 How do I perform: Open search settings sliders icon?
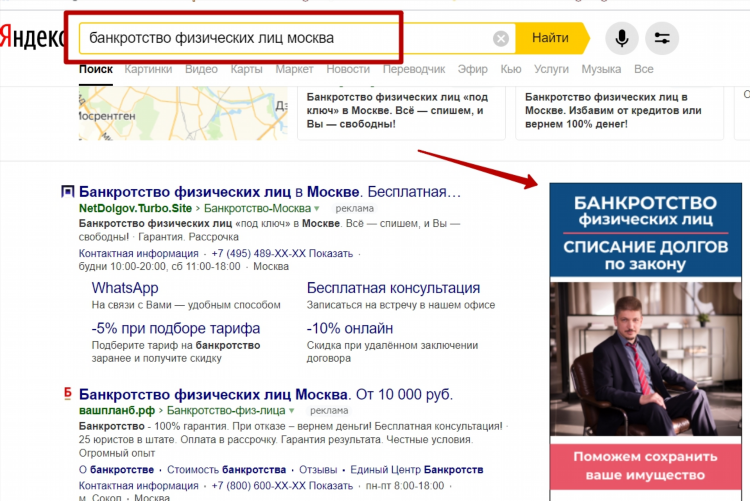click(x=662, y=38)
